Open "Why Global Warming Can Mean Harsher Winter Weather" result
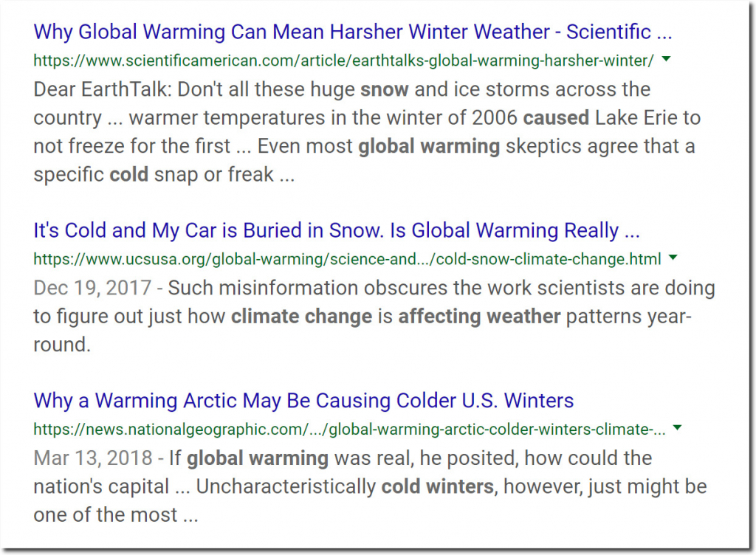Image resolution: width=756 pixels, height=555 pixels. [x=352, y=32]
